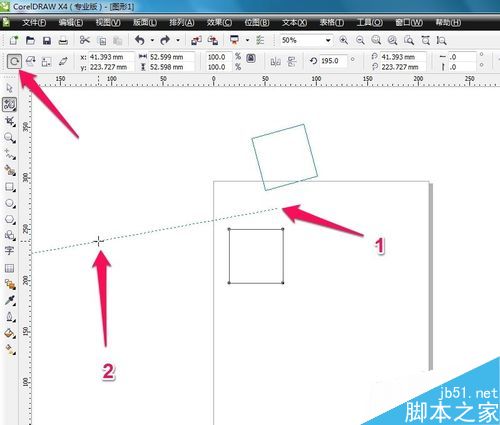
Task: Click the Export icon
Action: click(x=213, y=40)
